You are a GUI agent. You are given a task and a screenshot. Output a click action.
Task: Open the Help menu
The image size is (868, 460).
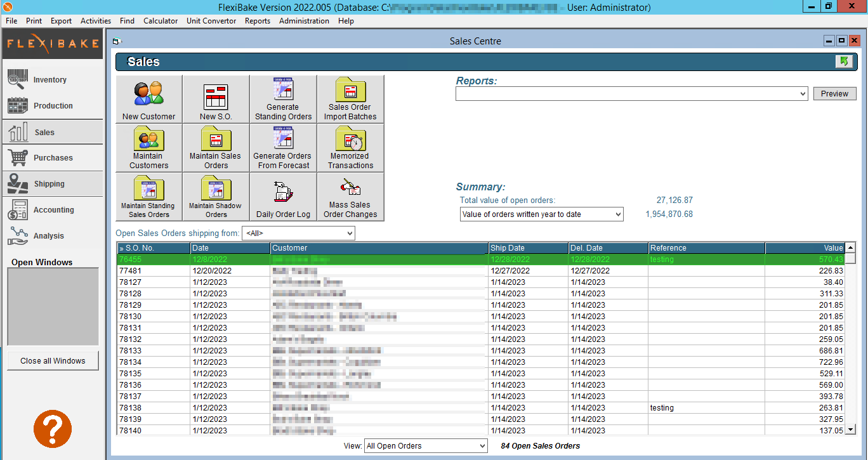346,21
